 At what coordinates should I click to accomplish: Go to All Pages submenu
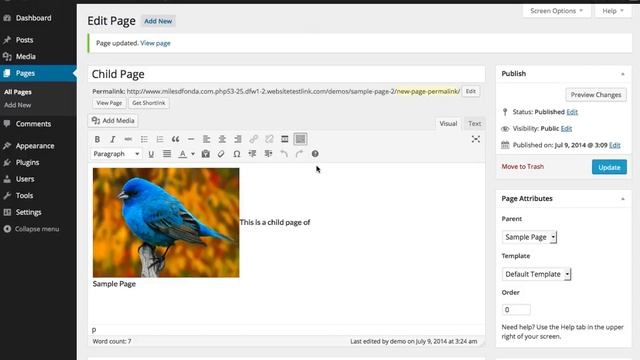18,92
